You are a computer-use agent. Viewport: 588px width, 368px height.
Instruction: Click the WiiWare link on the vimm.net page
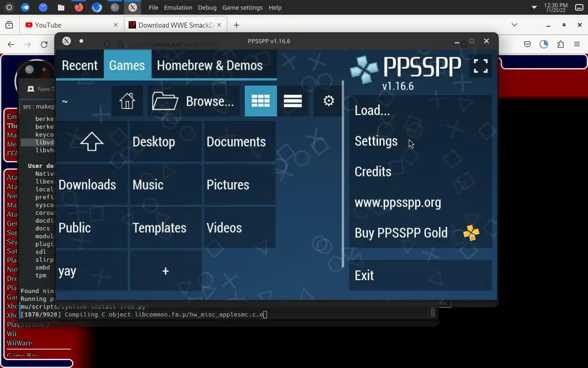(x=19, y=343)
